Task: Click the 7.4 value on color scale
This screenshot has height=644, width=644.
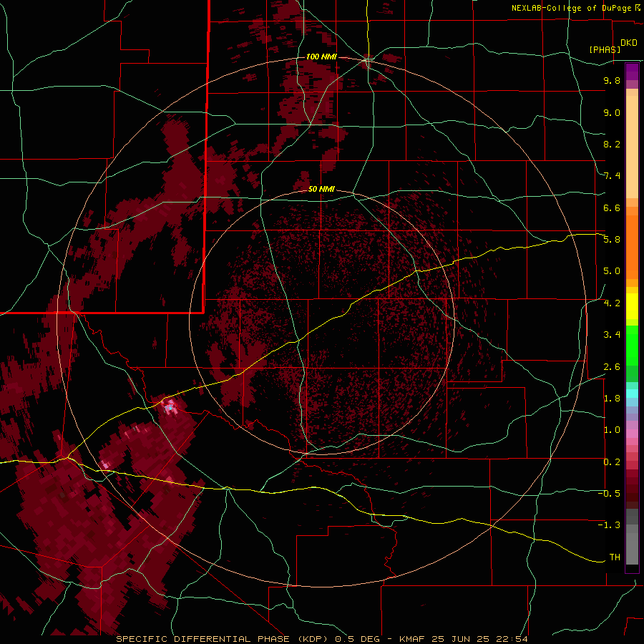Action: tap(612, 176)
